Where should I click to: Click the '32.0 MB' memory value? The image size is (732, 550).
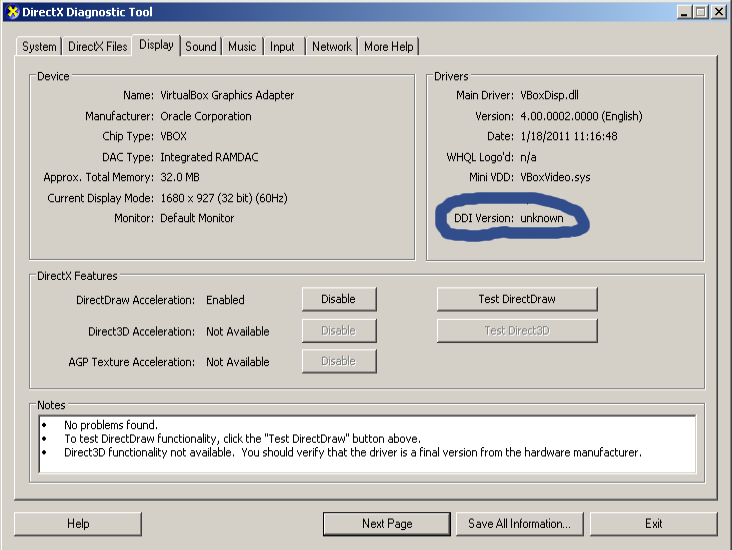pos(180,177)
